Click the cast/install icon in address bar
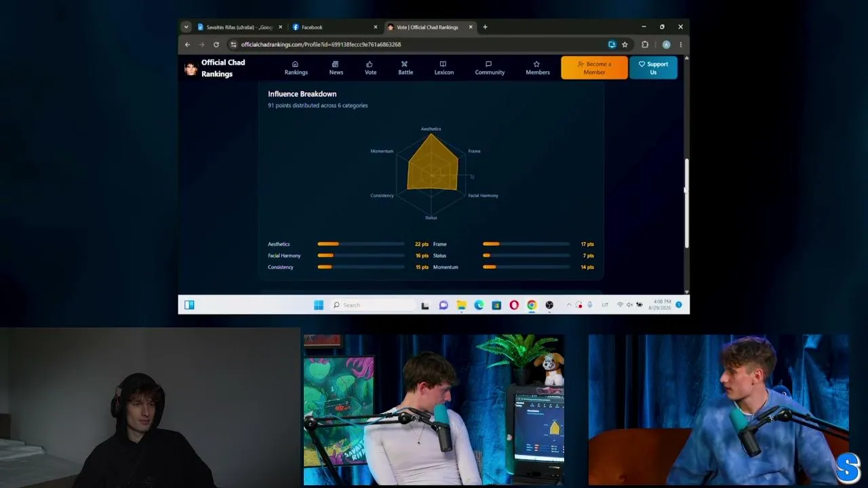The image size is (868, 488). click(612, 45)
